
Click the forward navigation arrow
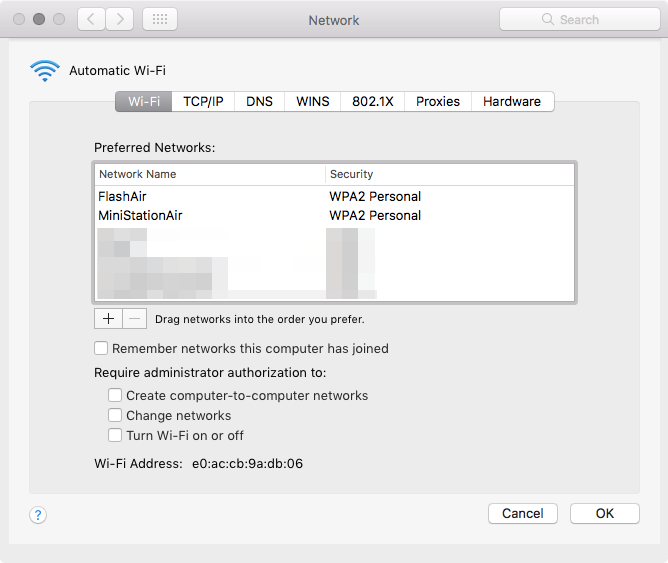pyautogui.click(x=119, y=19)
